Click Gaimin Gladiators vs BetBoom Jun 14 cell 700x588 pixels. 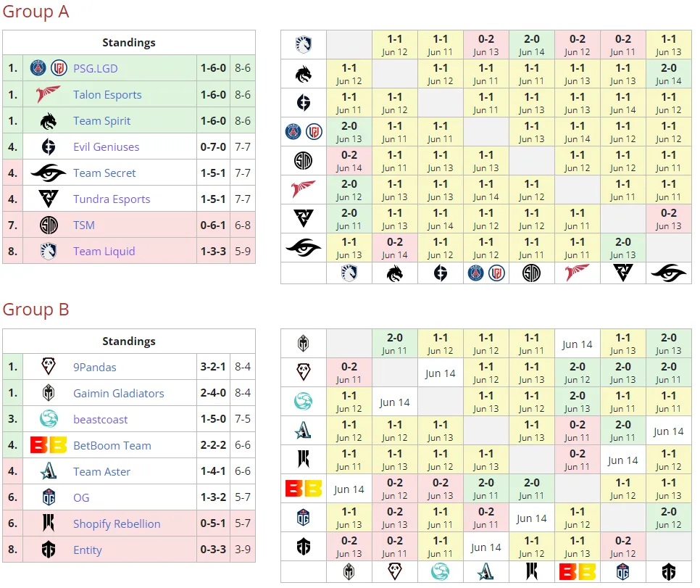[x=578, y=344]
